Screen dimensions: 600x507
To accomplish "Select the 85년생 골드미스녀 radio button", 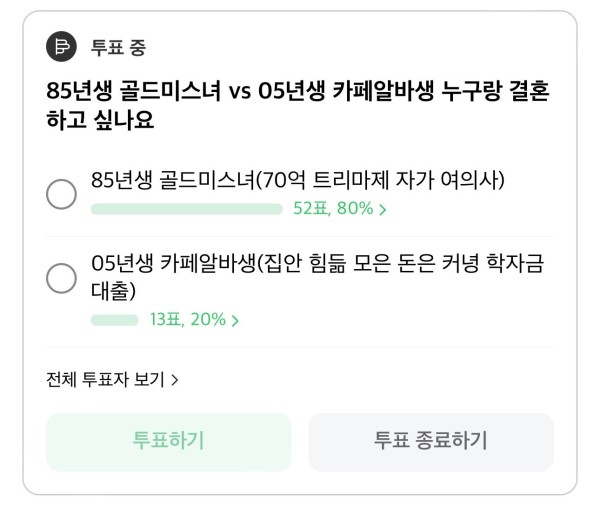I will (x=61, y=194).
